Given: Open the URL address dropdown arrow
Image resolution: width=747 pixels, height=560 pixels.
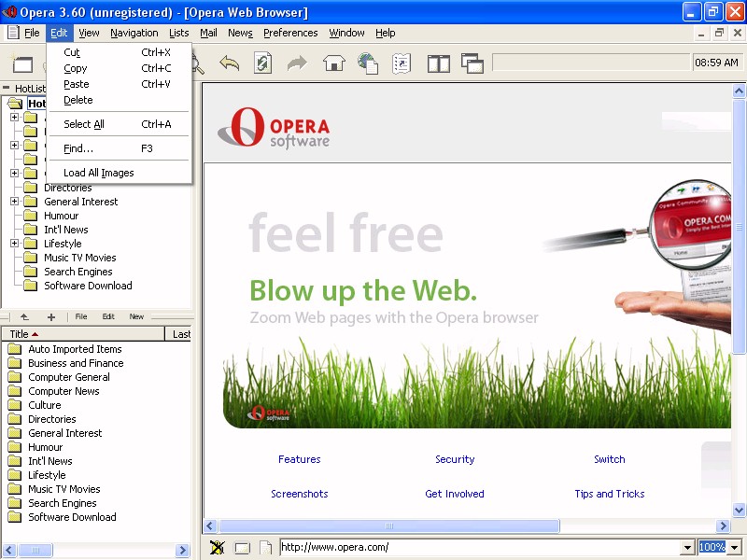Looking at the screenshot, I should (687, 548).
